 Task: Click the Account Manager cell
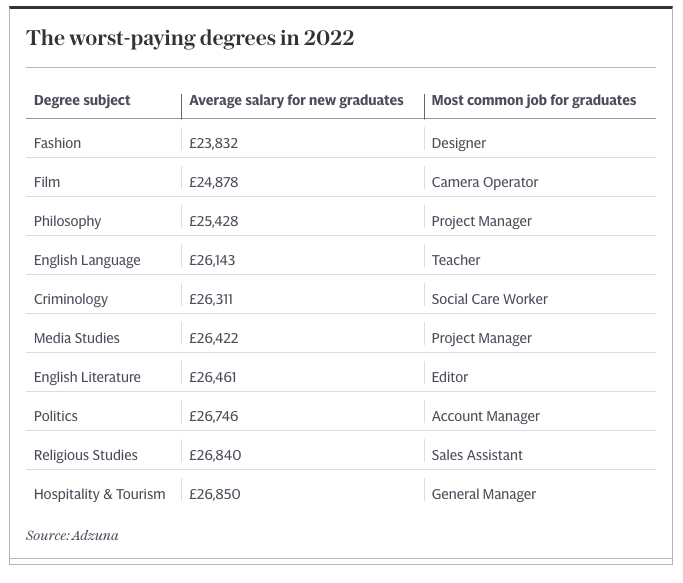pyautogui.click(x=486, y=417)
